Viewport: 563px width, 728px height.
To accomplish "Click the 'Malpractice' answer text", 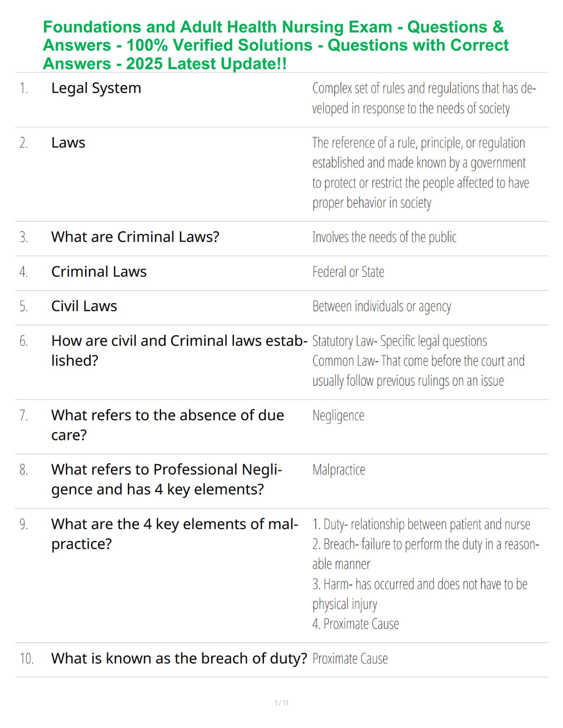I will (339, 470).
